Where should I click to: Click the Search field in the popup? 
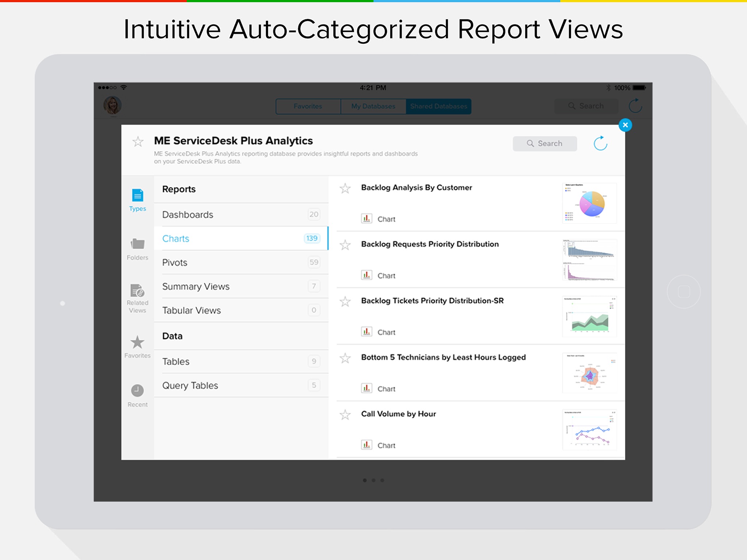[x=545, y=144]
